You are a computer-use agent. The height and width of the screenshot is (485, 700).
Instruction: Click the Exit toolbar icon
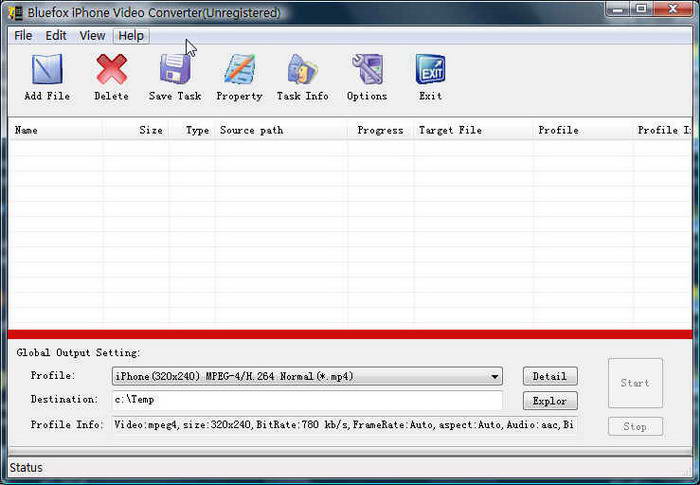coord(430,70)
